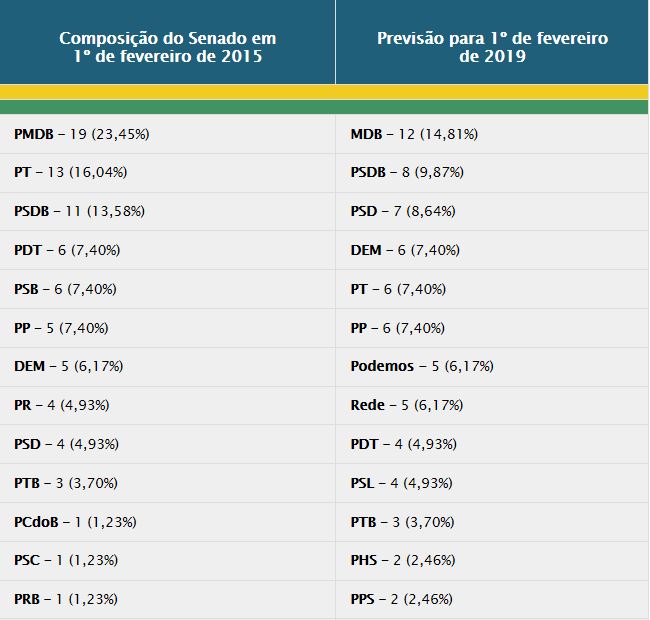This screenshot has width=650, height=620.
Task: Click the 'Previsão para 1º de fevereiro de 2019' header
Action: 492,47
